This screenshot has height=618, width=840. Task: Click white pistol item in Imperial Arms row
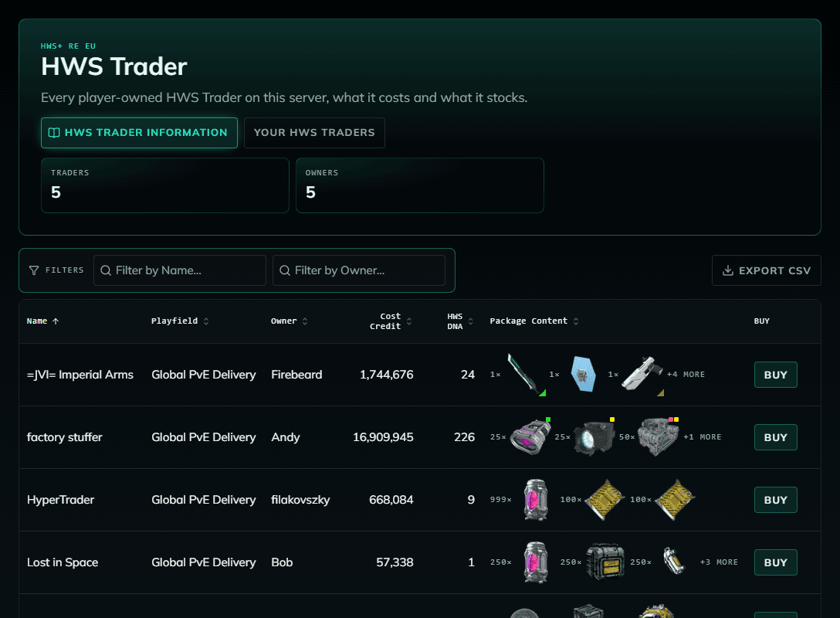click(642, 374)
